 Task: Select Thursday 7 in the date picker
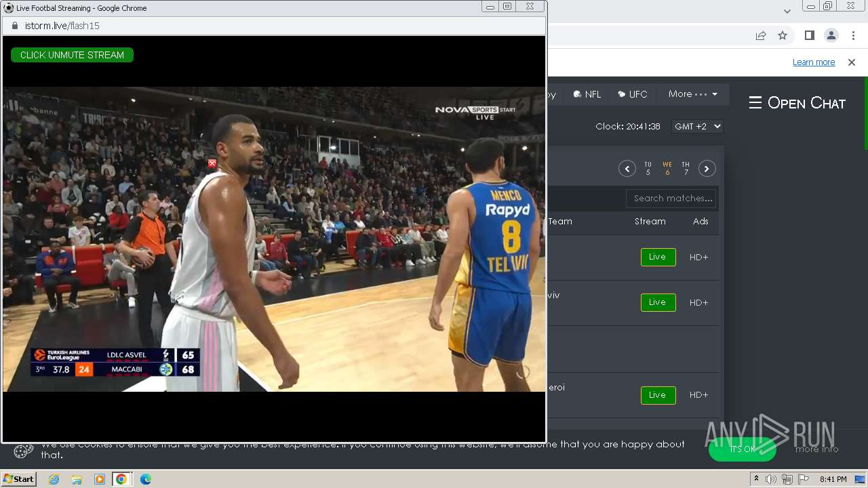(x=686, y=169)
